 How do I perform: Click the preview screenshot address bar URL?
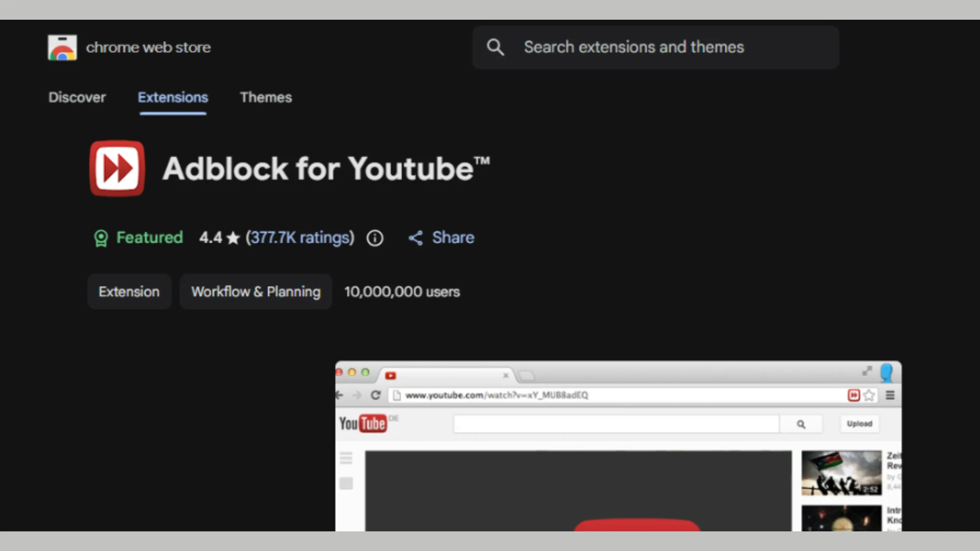point(497,395)
